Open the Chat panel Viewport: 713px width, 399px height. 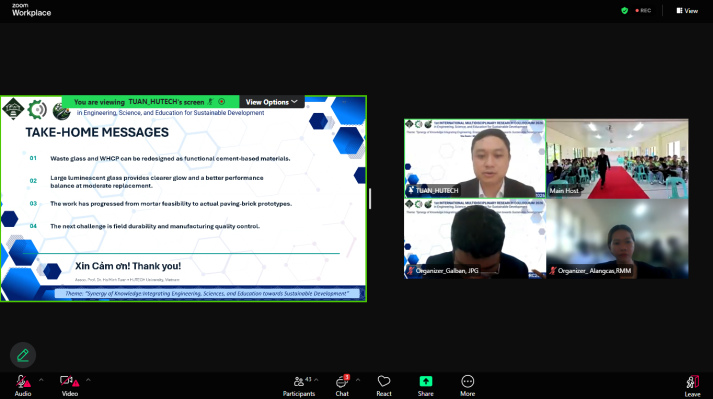point(342,386)
